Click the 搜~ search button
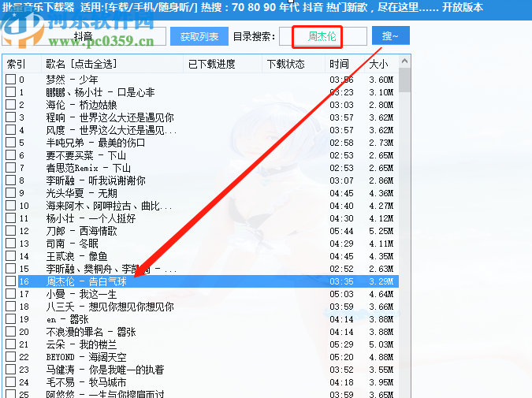This screenshot has width=532, height=398. (390, 35)
